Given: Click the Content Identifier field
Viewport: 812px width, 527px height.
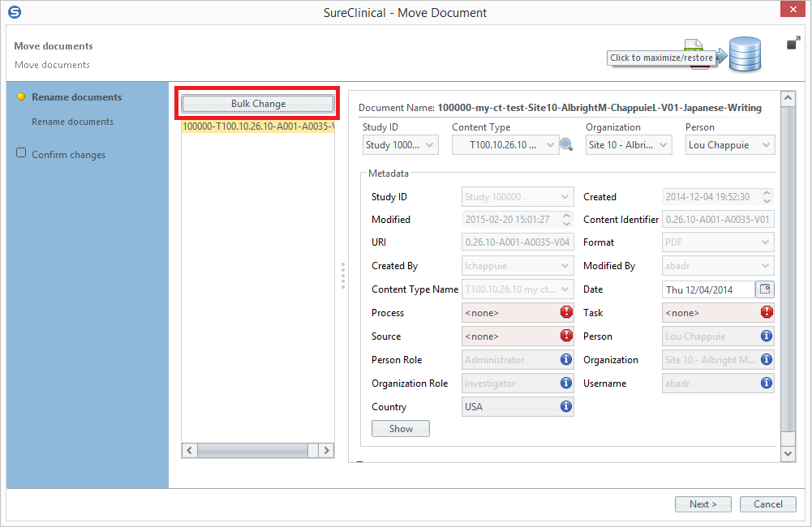Looking at the screenshot, I should click(718, 220).
